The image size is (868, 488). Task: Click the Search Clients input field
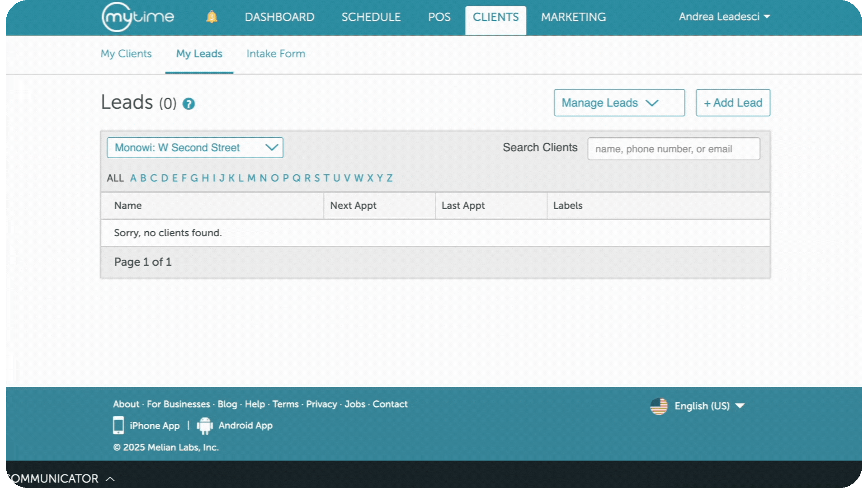[x=674, y=149]
